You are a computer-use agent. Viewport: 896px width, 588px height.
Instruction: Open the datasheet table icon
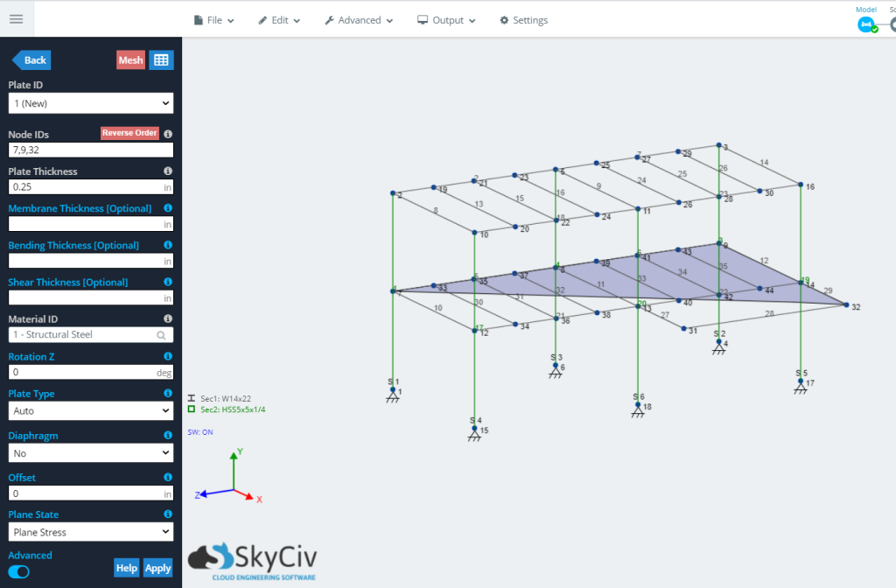161,60
